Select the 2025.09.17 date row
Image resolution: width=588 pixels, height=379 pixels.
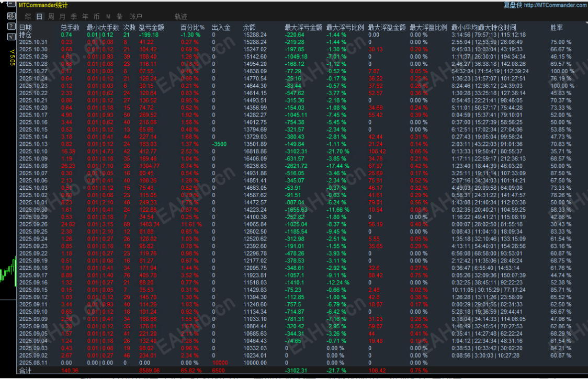33,275
